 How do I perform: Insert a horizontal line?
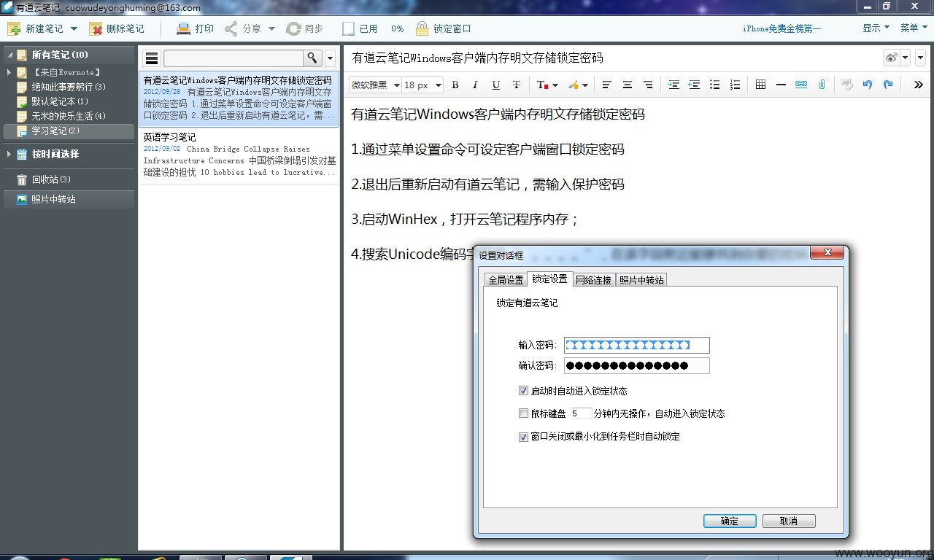pyautogui.click(x=781, y=85)
